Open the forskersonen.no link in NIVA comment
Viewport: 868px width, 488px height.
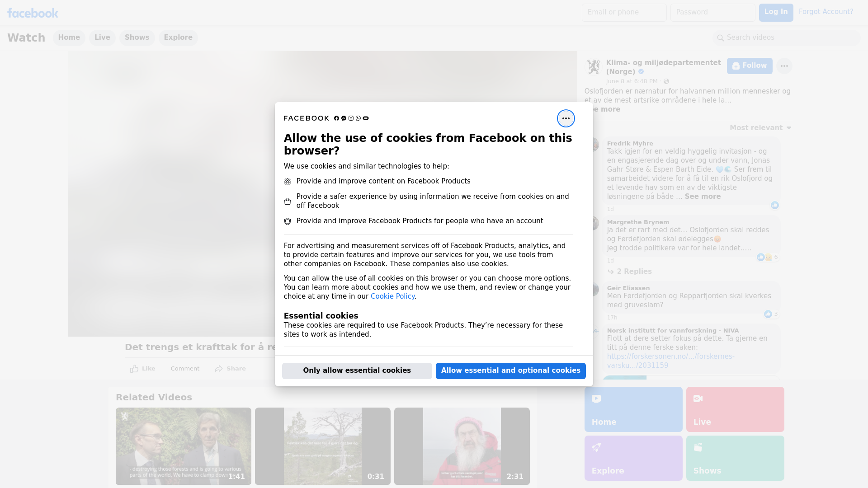[670, 361]
